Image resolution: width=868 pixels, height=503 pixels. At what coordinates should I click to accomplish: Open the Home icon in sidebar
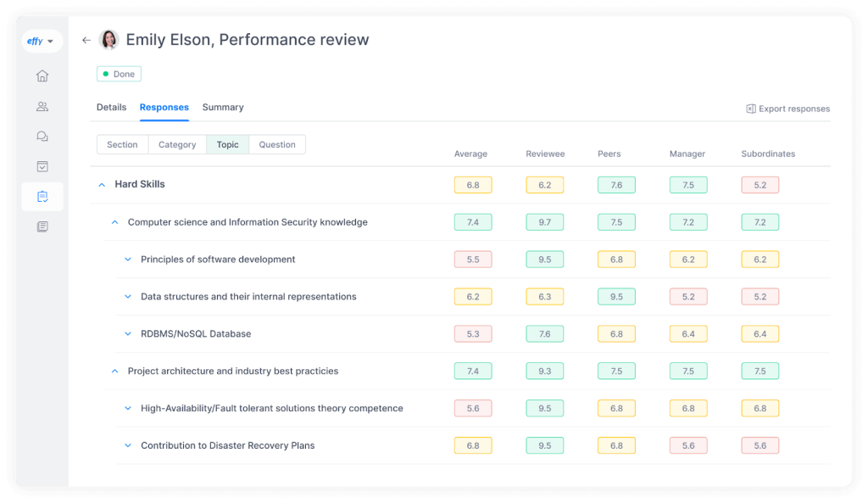tap(42, 76)
